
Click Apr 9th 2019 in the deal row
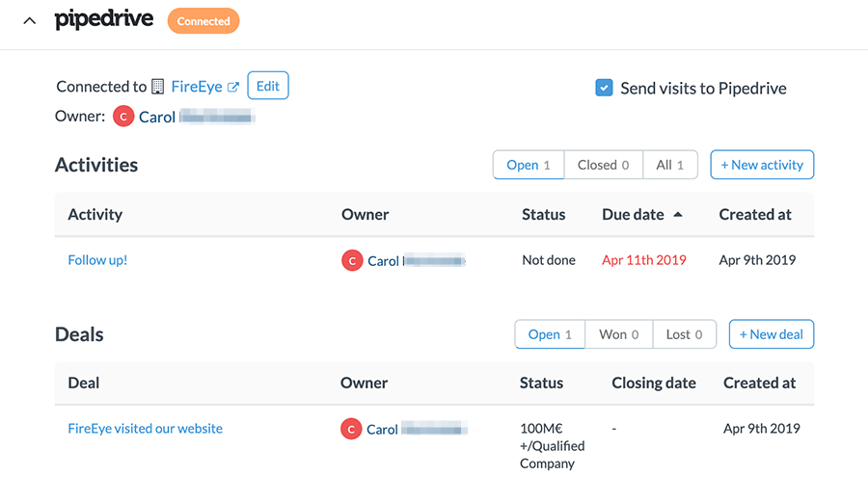[x=762, y=429]
